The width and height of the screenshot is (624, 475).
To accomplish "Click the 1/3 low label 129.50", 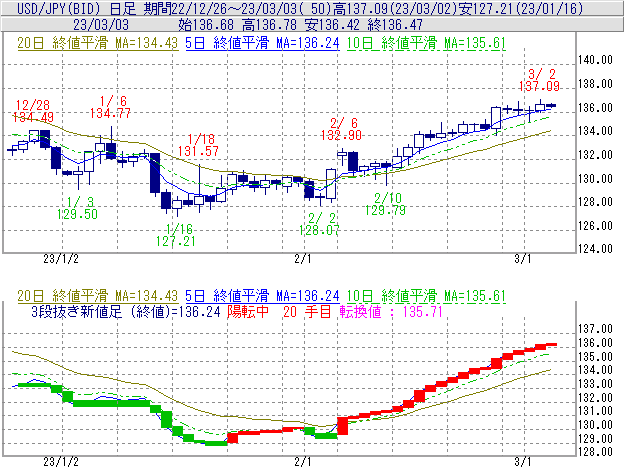I will (x=77, y=214).
